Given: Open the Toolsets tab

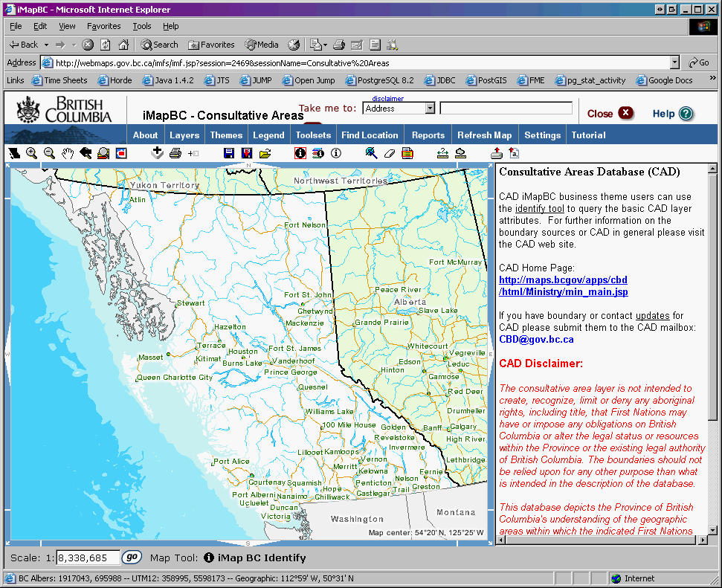Looking at the screenshot, I should point(313,135).
